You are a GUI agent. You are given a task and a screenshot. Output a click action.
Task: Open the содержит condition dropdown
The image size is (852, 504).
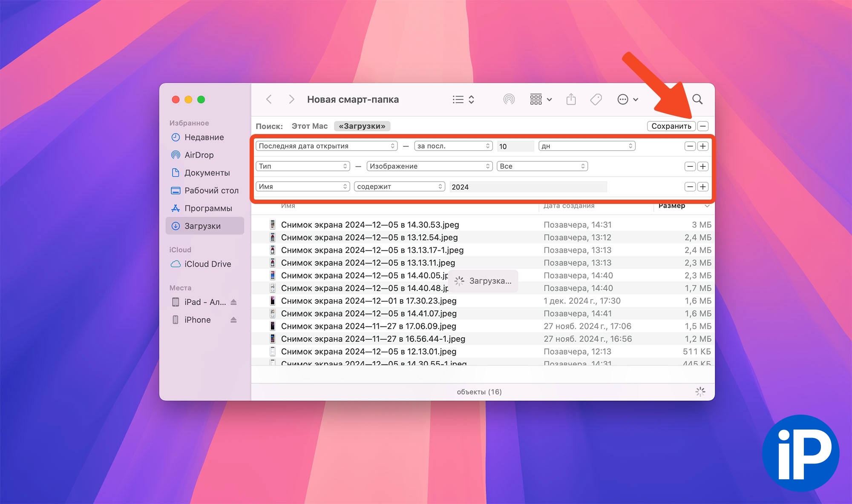coord(399,186)
